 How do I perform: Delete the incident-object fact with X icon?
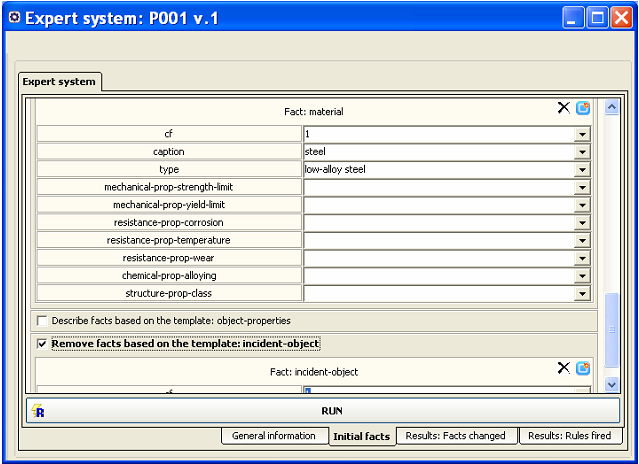(x=564, y=368)
